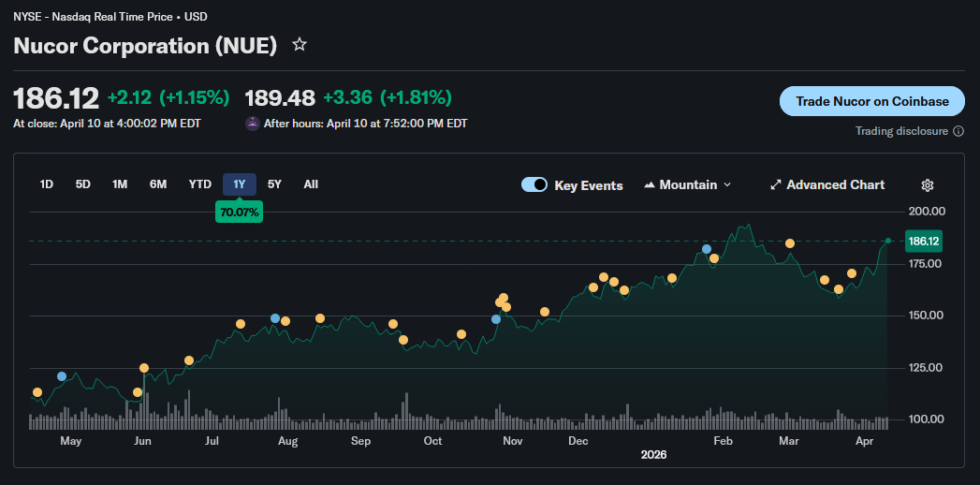Open the Trading disclosure text link
The width and height of the screenshot is (980, 485).
901,131
